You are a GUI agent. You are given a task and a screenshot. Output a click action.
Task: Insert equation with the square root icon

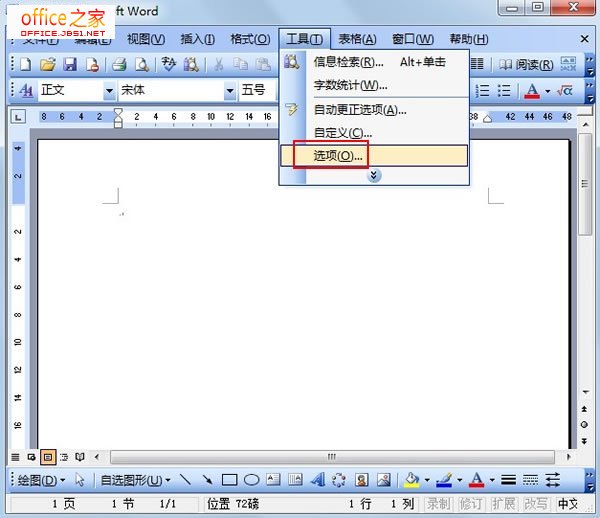pos(565,91)
